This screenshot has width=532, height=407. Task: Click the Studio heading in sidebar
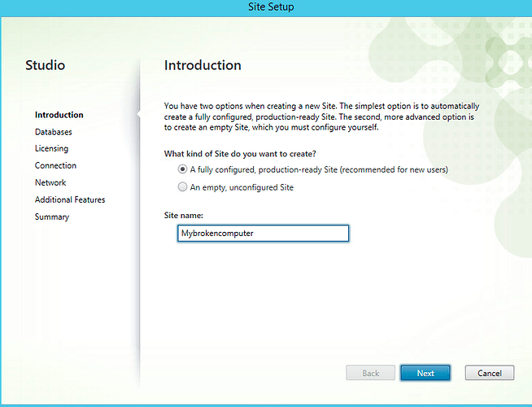[45, 65]
